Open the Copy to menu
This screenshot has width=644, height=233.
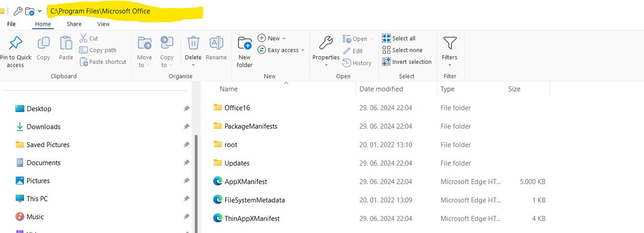pyautogui.click(x=167, y=52)
